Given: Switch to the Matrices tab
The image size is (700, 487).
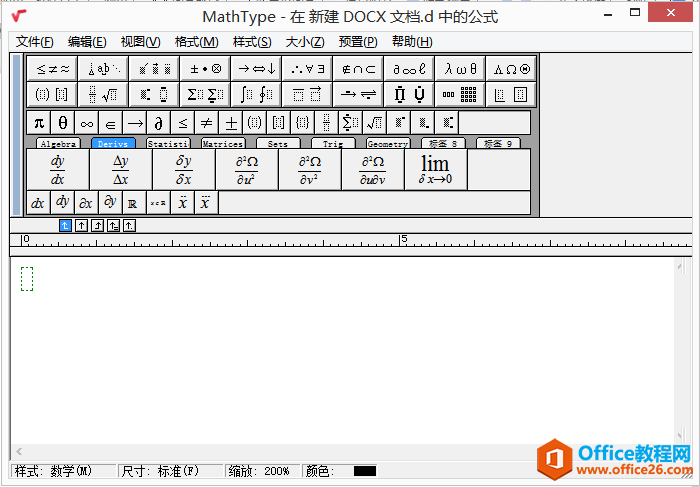Looking at the screenshot, I should point(222,144).
